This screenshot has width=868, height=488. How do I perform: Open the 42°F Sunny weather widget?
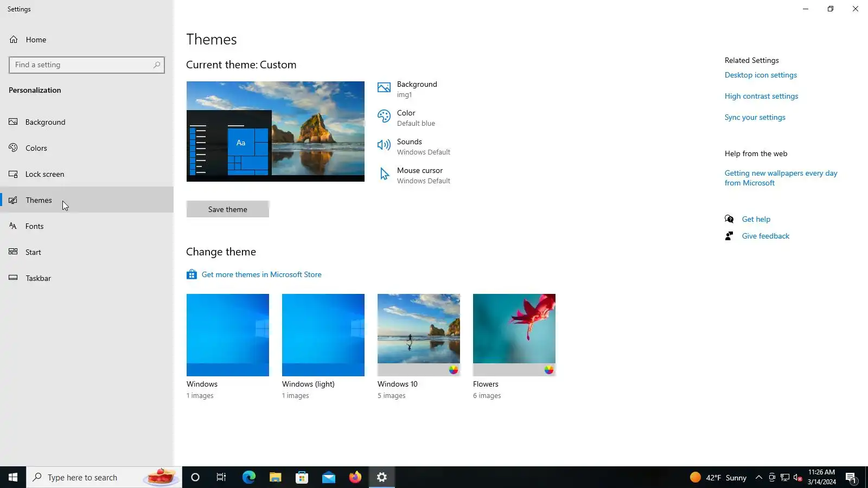tap(718, 477)
